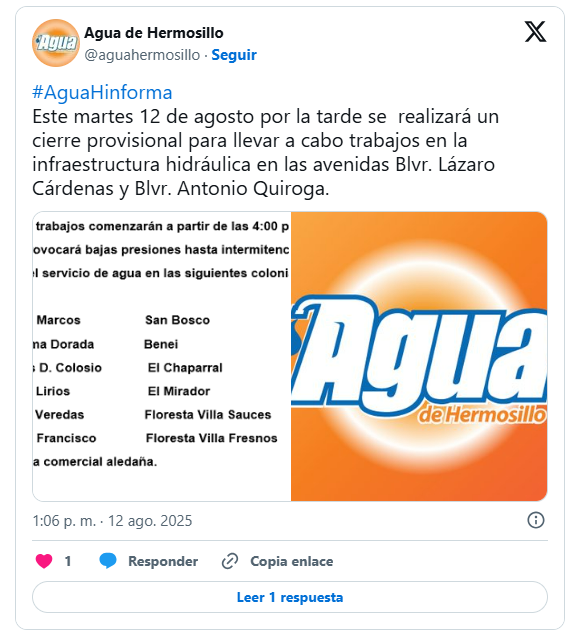The height and width of the screenshot is (633, 578).
Task: Click Floresta Villa Fresnos in image
Action: pyautogui.click(x=212, y=438)
